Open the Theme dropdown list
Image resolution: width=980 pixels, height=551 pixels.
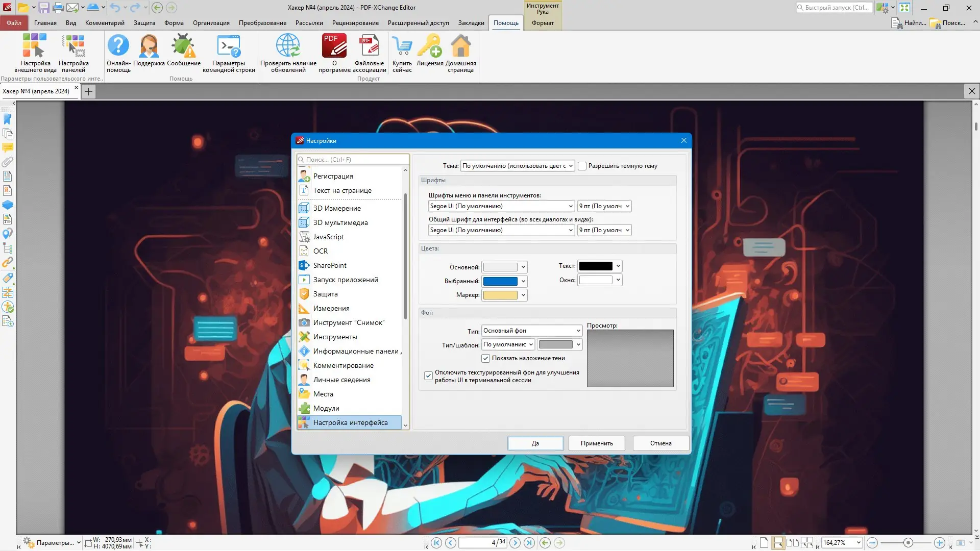518,166
